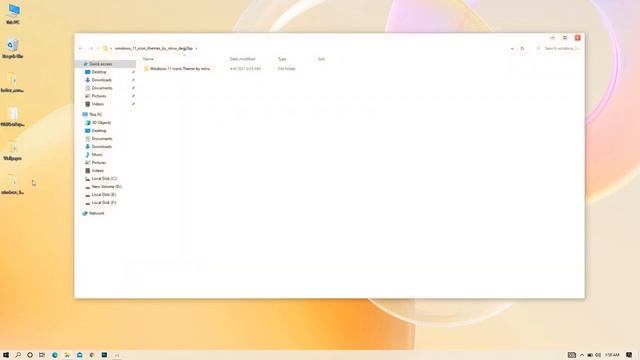The image size is (640, 360).
Task: Maximize the File Explorer window
Action: click(565, 38)
